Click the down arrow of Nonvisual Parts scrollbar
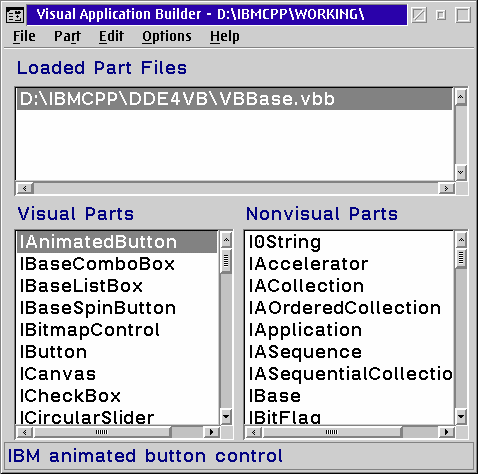Image resolution: width=478 pixels, height=474 pixels. pyautogui.click(x=461, y=416)
